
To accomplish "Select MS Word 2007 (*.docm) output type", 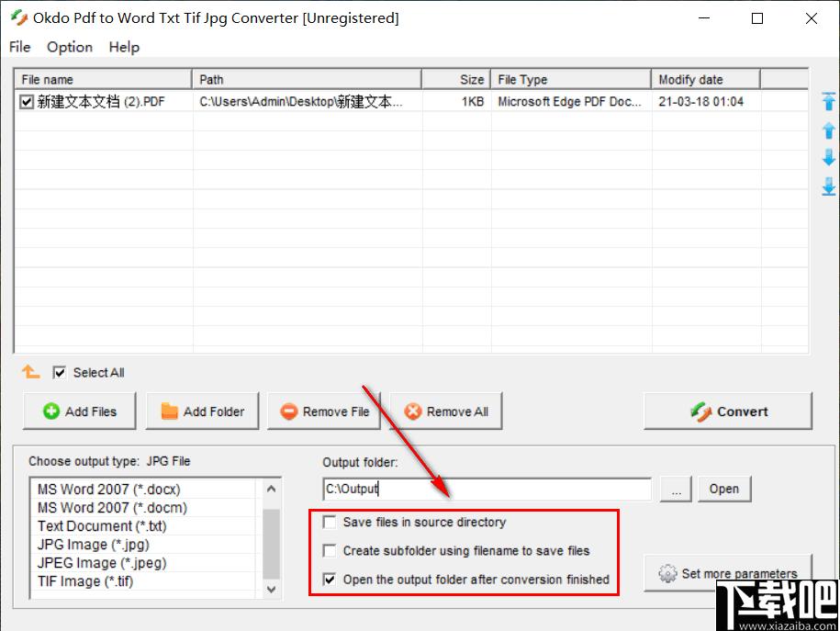I will coord(142,508).
